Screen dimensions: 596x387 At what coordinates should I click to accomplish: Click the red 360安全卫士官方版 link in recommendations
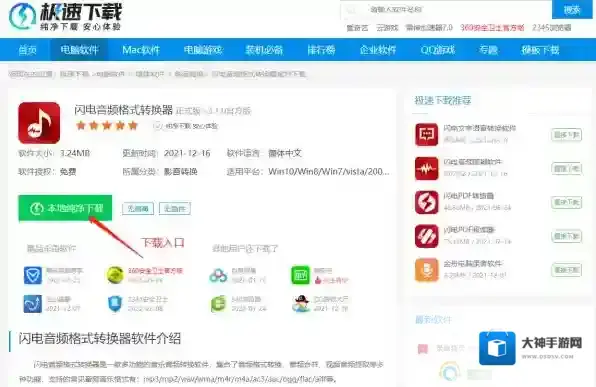click(x=155, y=271)
